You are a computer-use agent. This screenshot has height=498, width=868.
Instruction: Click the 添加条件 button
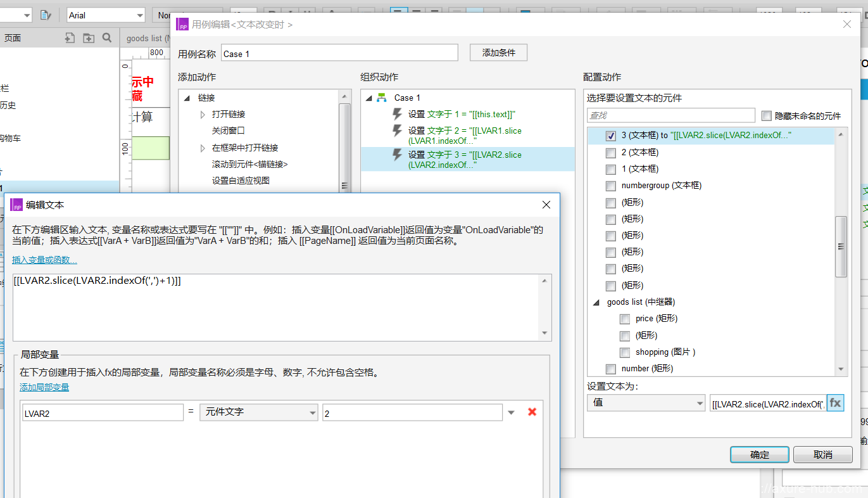click(498, 53)
